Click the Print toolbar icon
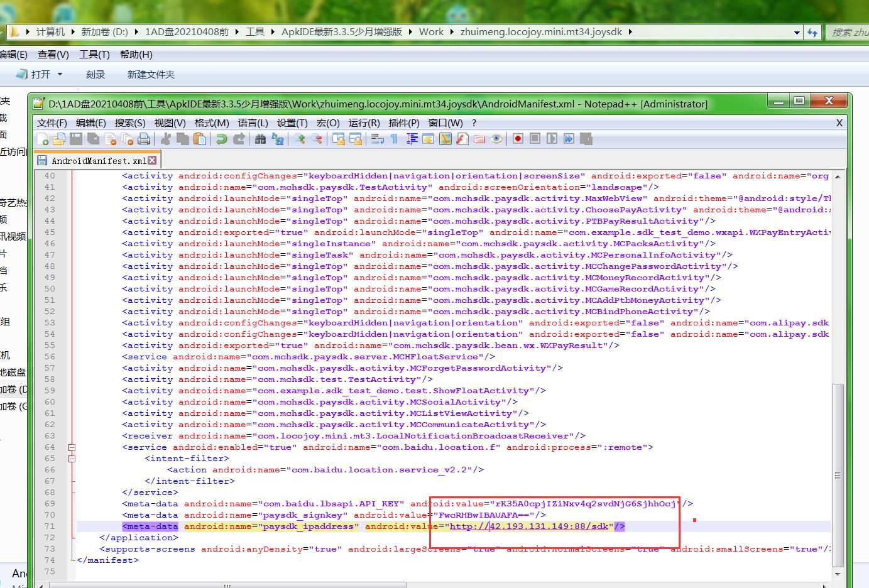The width and height of the screenshot is (869, 588). 144,139
